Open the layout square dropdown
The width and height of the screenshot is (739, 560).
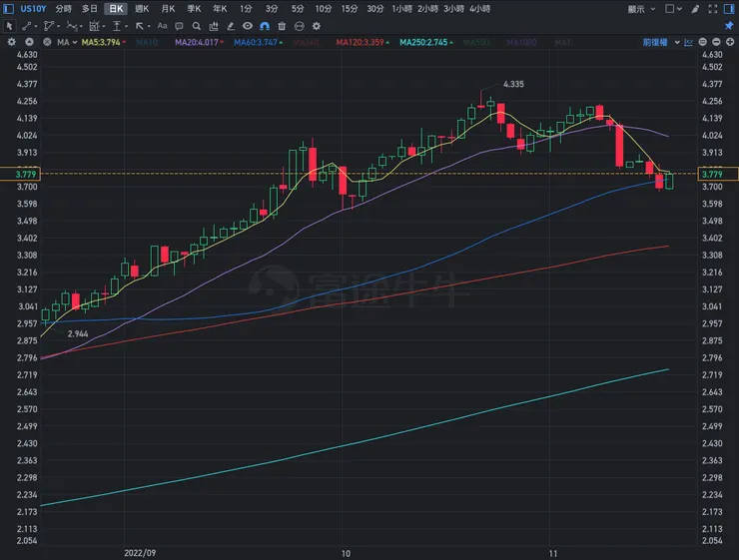point(673,9)
